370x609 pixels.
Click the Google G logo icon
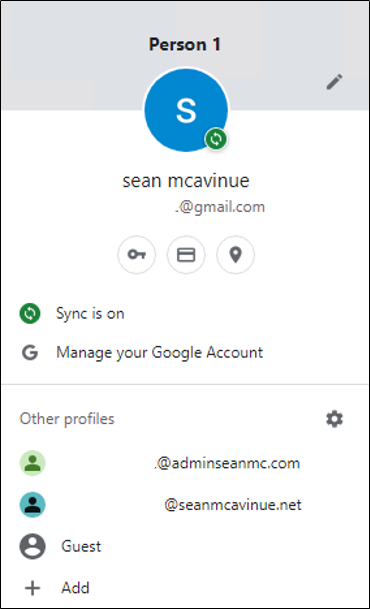[30, 353]
